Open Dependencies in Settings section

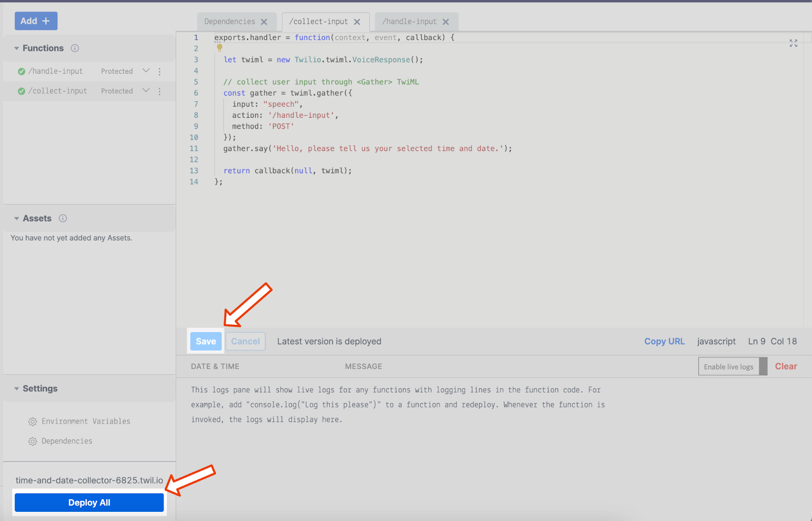(67, 441)
